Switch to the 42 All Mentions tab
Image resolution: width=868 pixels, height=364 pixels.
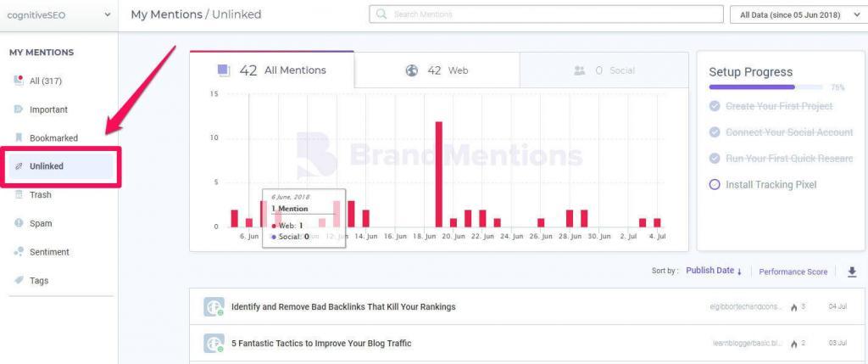click(x=272, y=70)
